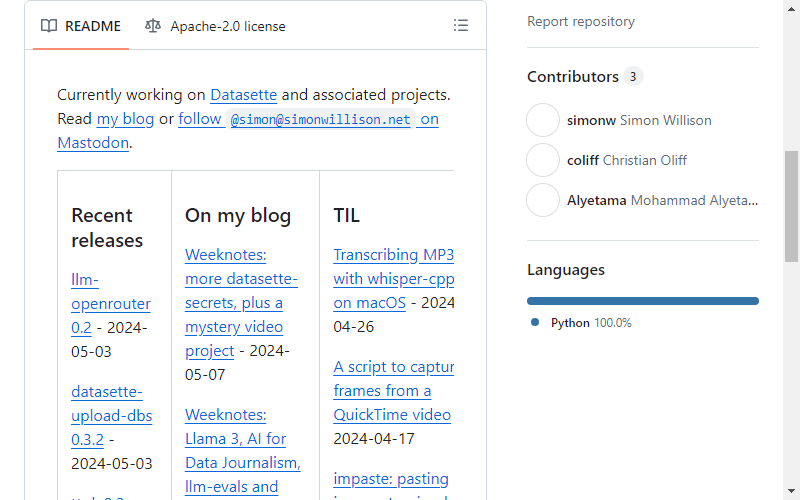
Task: Click the 'On my blog' heading
Action: tap(238, 215)
